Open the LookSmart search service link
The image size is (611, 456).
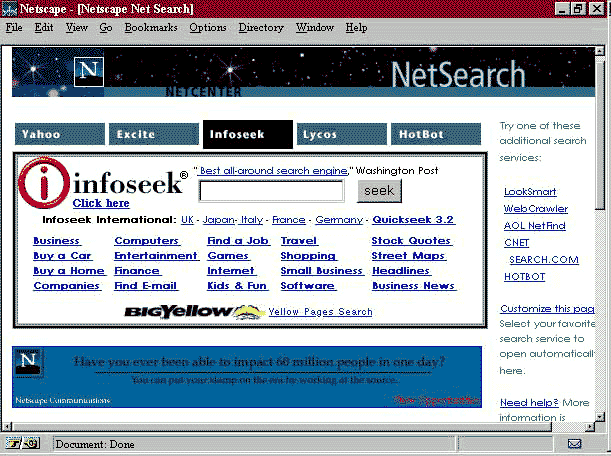pyautogui.click(x=530, y=192)
